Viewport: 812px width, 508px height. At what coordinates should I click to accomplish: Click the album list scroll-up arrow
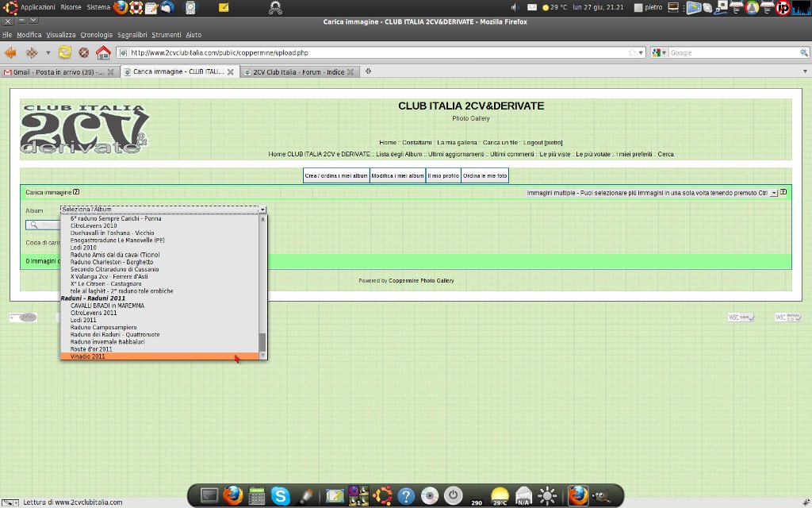click(x=262, y=219)
